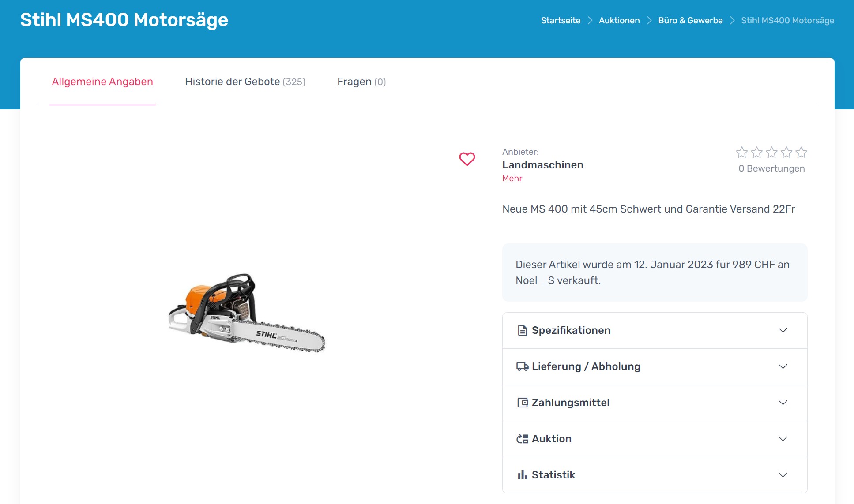Viewport: 854px width, 504px height.
Task: Go to Startseite breadcrumb link
Action: coord(561,20)
